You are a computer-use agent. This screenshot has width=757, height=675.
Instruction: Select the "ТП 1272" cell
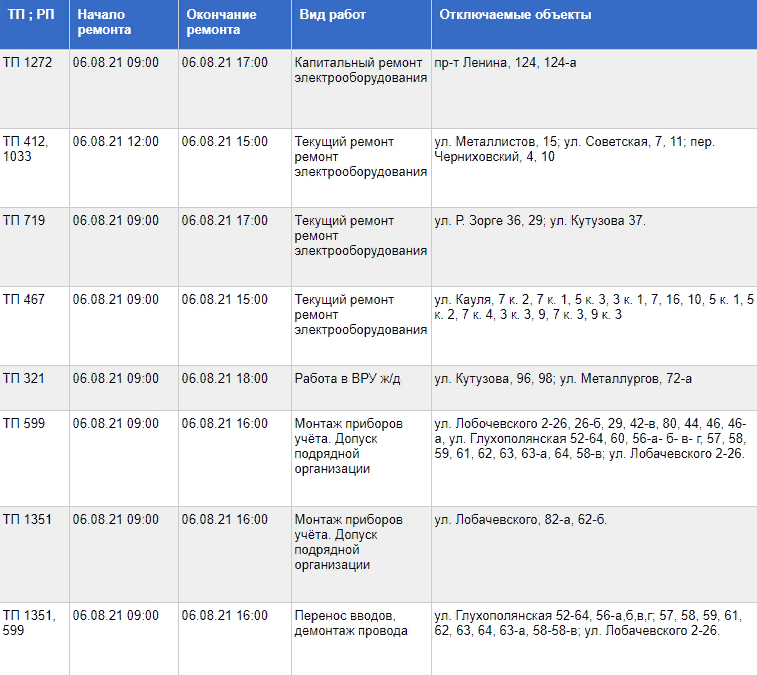[25, 62]
